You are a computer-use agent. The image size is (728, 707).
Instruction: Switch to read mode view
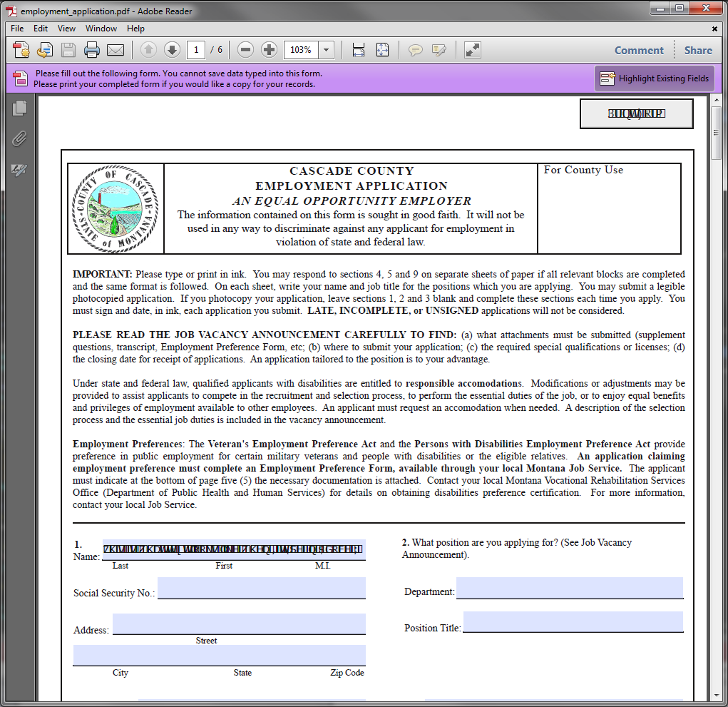click(472, 50)
